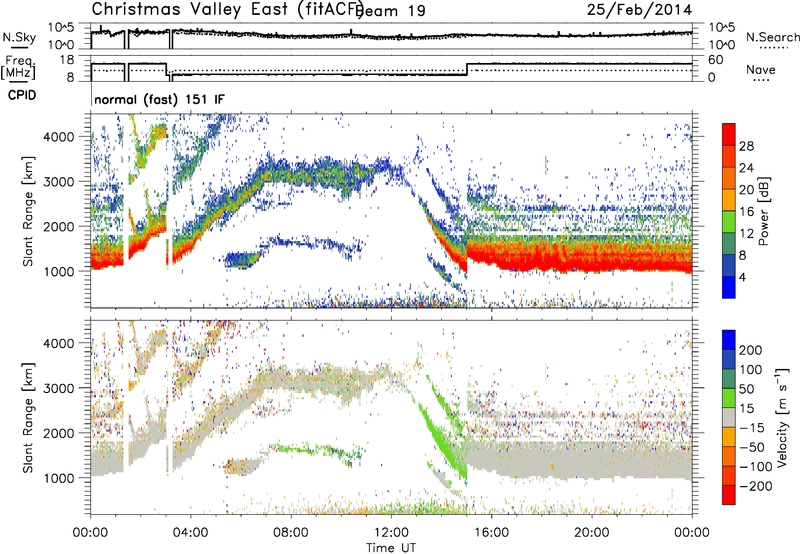Pick the Velocity colorbar segment between 50 and 100
This screenshot has height=554, width=800.
pyautogui.click(x=729, y=379)
